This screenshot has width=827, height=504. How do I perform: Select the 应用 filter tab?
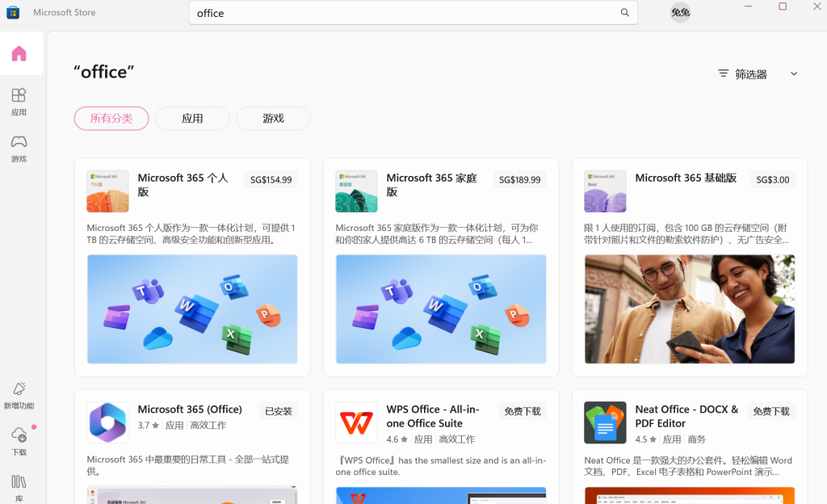pos(192,118)
